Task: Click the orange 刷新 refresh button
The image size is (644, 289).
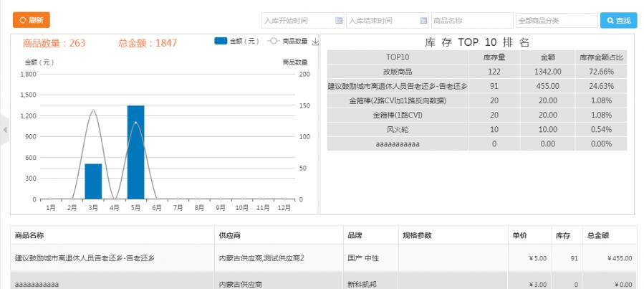Action: point(31,20)
